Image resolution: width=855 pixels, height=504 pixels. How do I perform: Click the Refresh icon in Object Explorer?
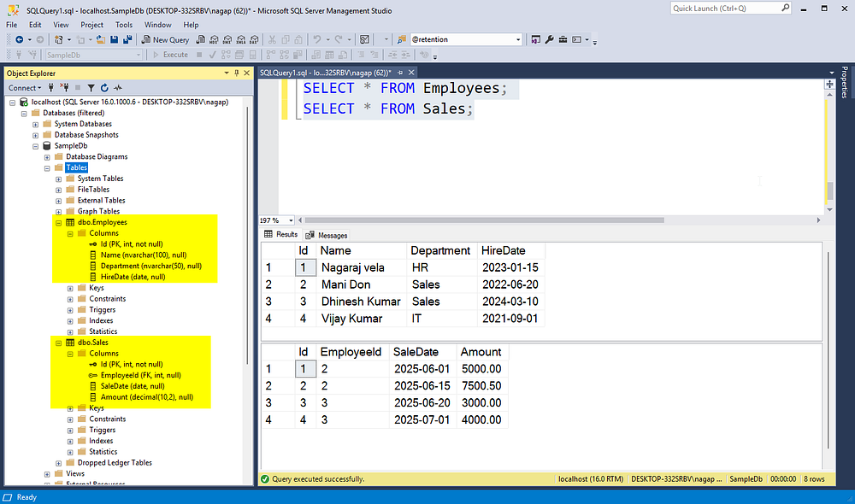[x=103, y=87]
